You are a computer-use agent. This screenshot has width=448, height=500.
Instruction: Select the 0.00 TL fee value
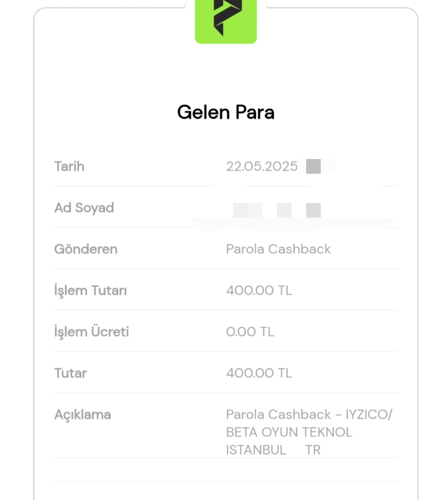coord(250,332)
